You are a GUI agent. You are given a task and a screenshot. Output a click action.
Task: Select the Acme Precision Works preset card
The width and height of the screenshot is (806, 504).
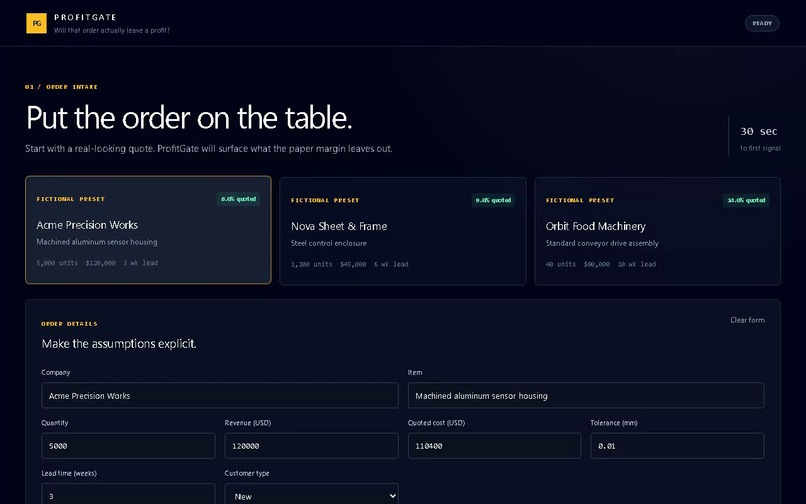point(148,230)
